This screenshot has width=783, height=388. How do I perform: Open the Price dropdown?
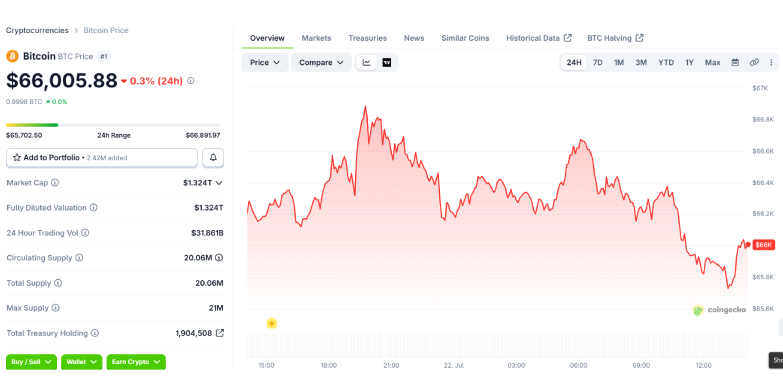pyautogui.click(x=265, y=62)
